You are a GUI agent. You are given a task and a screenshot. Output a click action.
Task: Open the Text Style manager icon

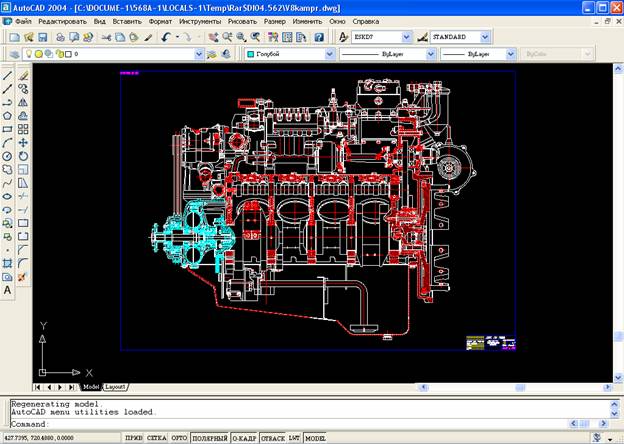343,37
